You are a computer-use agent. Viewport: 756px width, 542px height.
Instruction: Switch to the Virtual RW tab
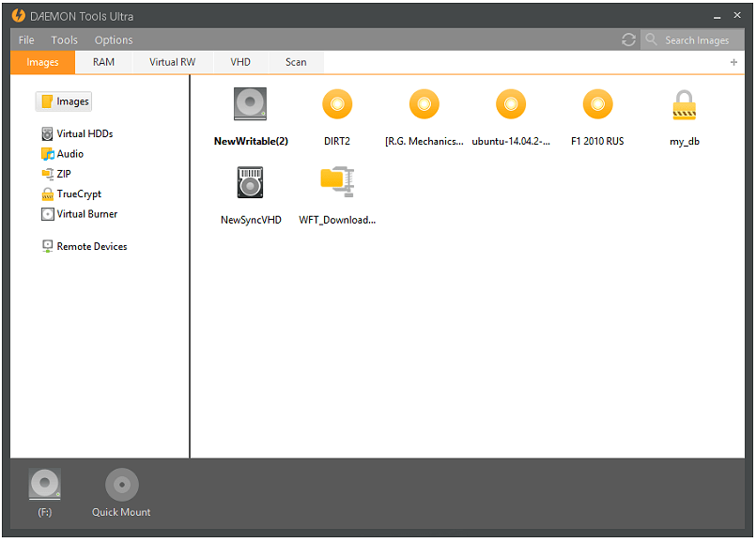click(172, 62)
